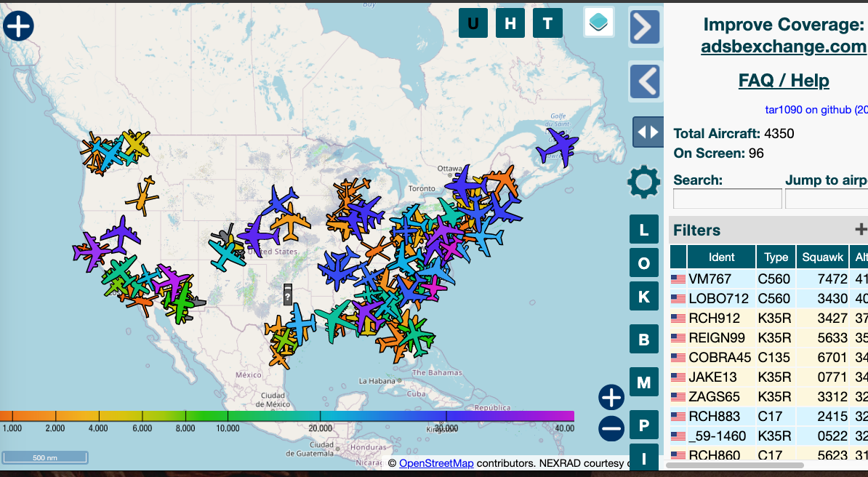The width and height of the screenshot is (868, 477).
Task: Sort table by Type column header
Action: click(x=776, y=257)
